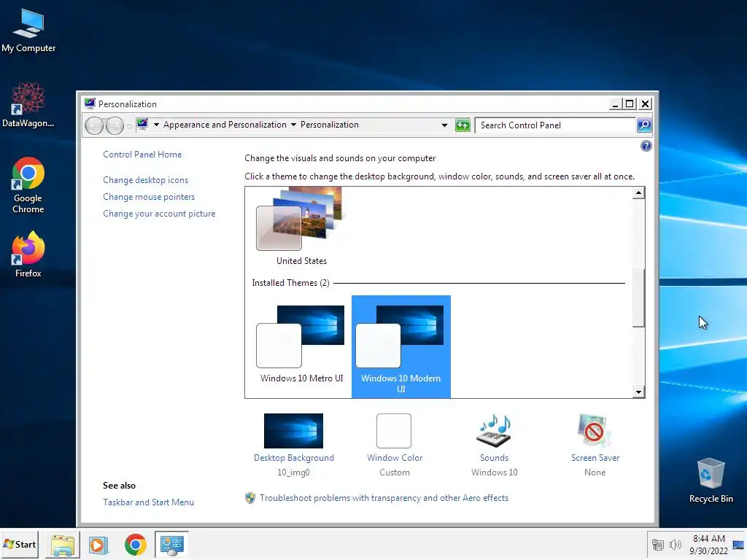Open help with the blue question mark icon
Viewport: 747px width, 560px height.
click(646, 146)
